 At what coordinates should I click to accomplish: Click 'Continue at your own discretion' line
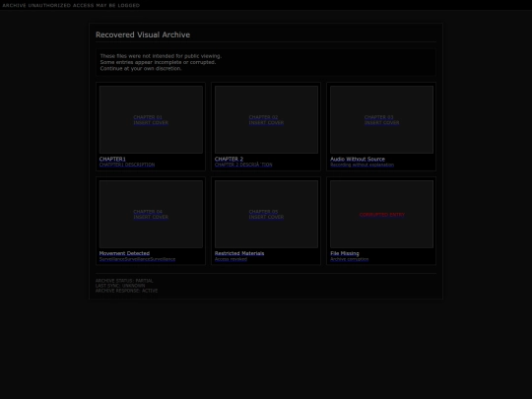pyautogui.click(x=141, y=68)
